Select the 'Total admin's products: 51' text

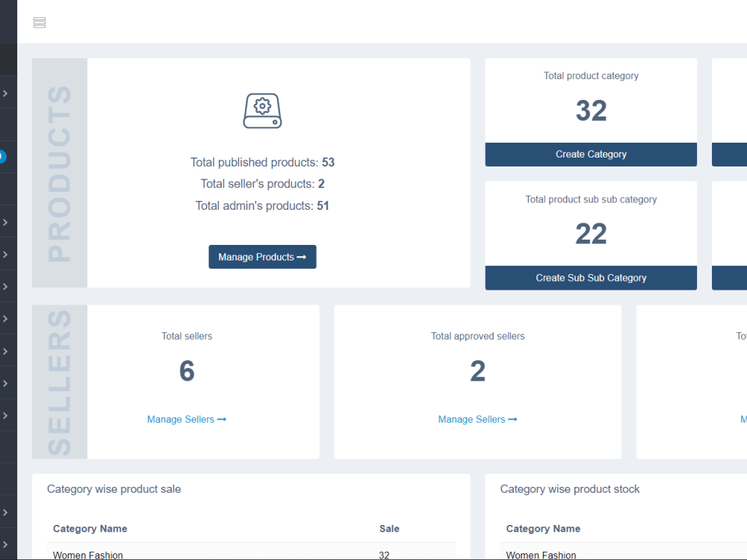pos(262,206)
